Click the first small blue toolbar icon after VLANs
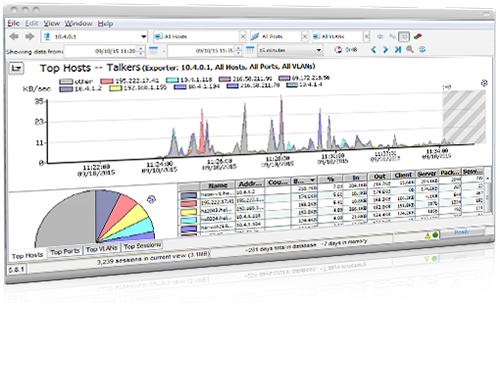The width and height of the screenshot is (500, 375). coord(380,36)
